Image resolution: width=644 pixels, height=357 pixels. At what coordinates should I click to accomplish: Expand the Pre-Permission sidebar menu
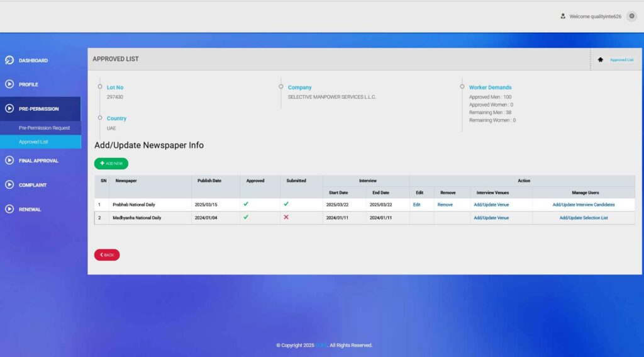[x=39, y=109]
